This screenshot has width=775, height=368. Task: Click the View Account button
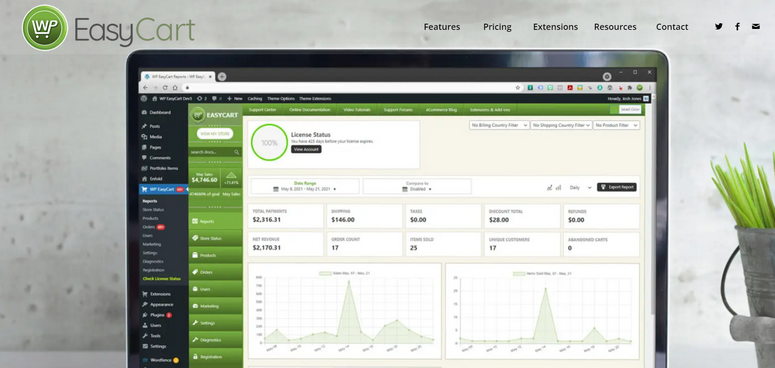point(306,149)
